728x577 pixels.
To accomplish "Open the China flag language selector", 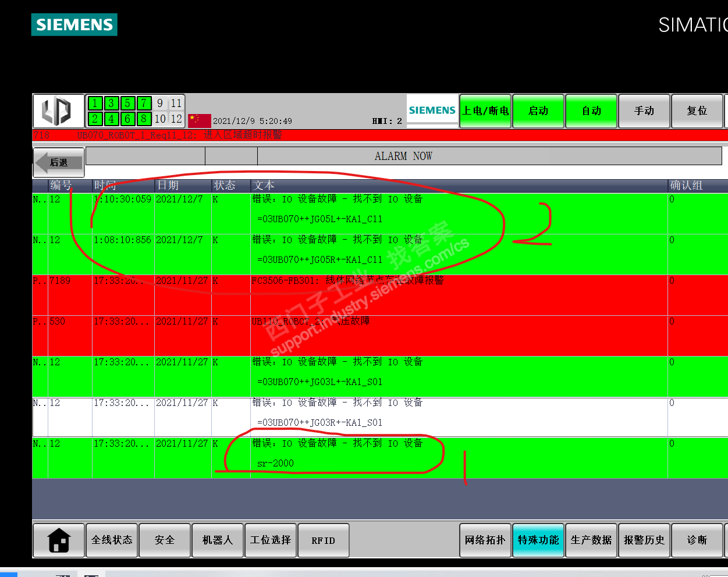I will click(x=199, y=120).
